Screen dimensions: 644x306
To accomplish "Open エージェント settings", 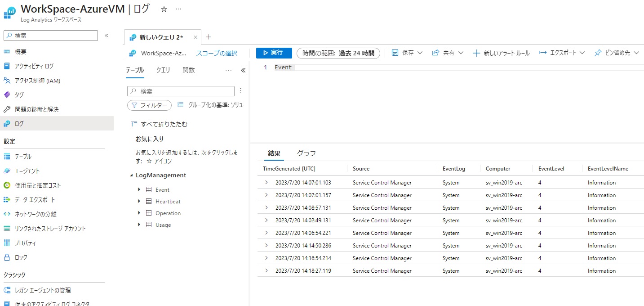I will [27, 171].
